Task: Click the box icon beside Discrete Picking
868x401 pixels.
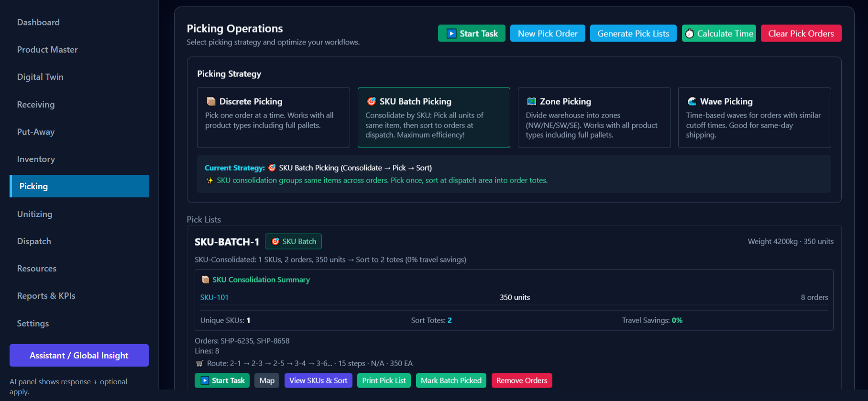Action: [211, 101]
